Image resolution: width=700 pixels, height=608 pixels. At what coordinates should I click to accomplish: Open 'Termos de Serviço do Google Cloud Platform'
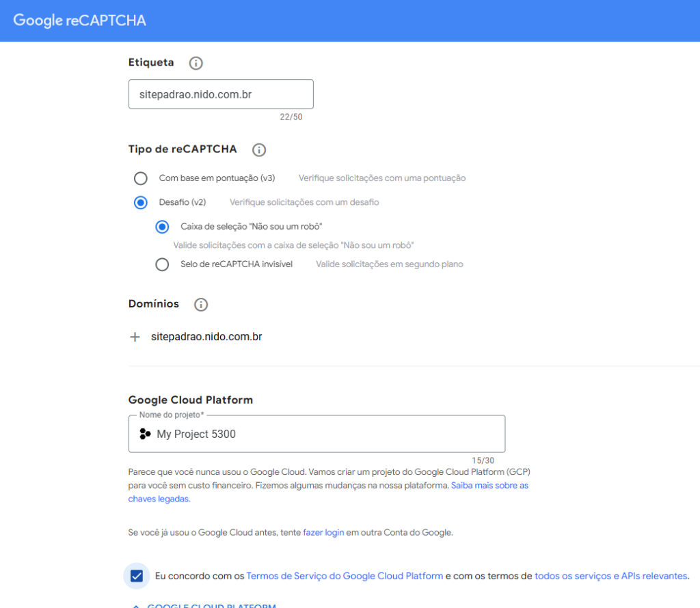click(345, 576)
